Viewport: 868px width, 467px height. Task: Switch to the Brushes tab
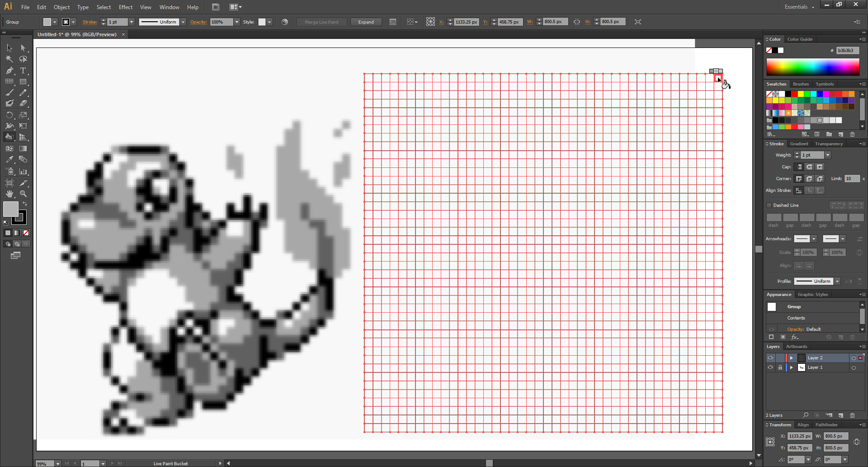(x=801, y=84)
